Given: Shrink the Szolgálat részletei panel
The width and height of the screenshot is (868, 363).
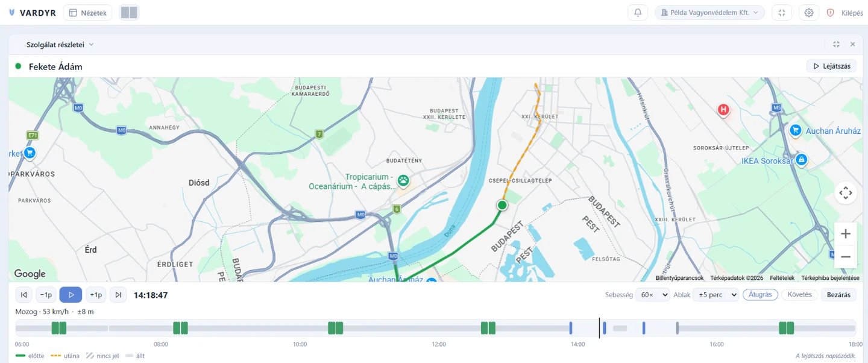Looking at the screenshot, I should pos(836,44).
